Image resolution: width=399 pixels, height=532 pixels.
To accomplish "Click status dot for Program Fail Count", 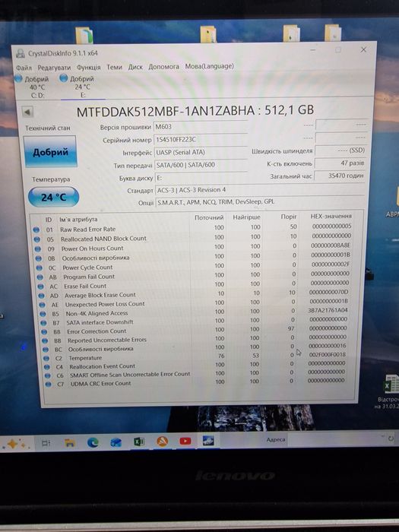I will coord(40,277).
